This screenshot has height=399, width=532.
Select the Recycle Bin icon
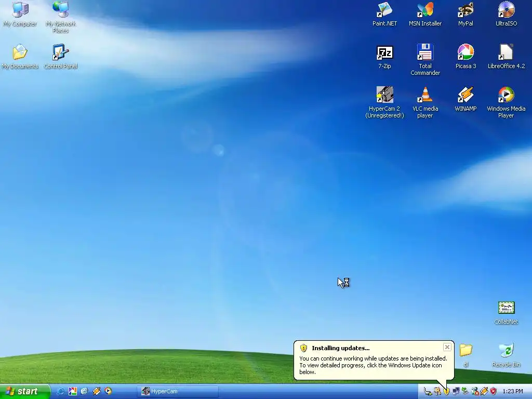point(506,355)
